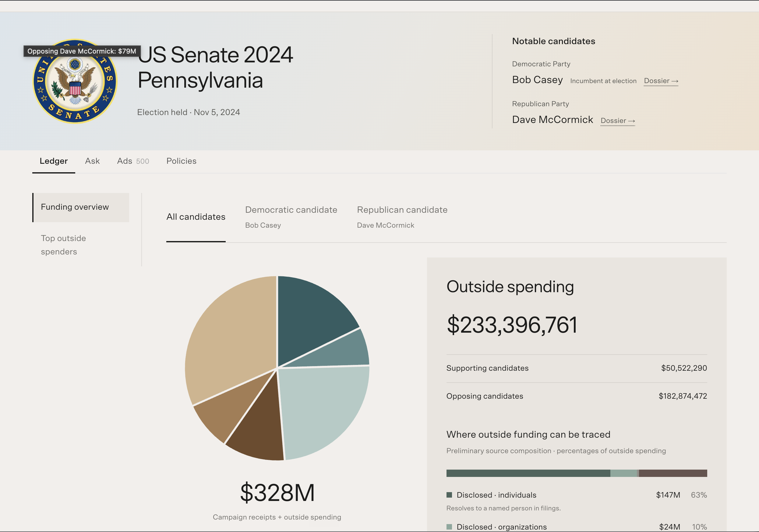Select Top outside spenders in sidebar
The height and width of the screenshot is (532, 759).
(x=81, y=245)
